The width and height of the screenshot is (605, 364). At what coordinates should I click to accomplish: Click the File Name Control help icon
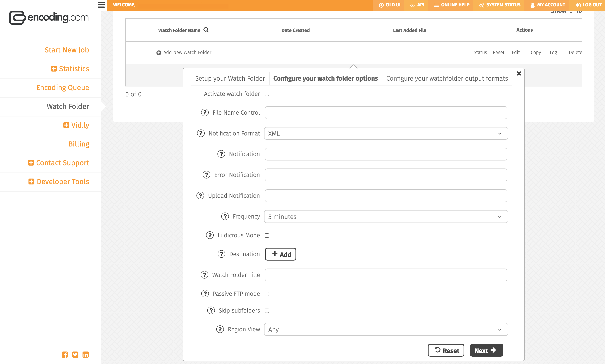[x=205, y=113]
